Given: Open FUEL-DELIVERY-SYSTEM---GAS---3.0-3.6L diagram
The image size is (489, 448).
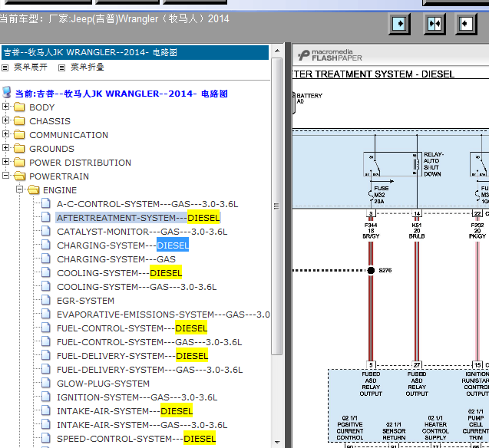Looking at the screenshot, I should click(150, 370).
